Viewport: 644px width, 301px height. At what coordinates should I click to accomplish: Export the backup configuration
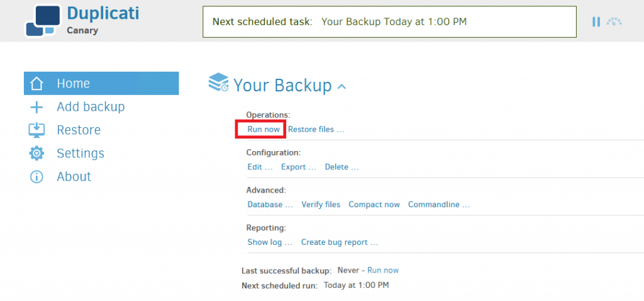click(x=299, y=167)
